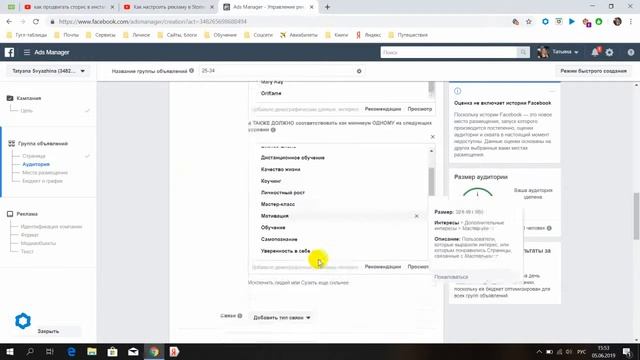Go to Бюджет и график in sidebar
This screenshot has width=640, height=360.
(x=42, y=181)
